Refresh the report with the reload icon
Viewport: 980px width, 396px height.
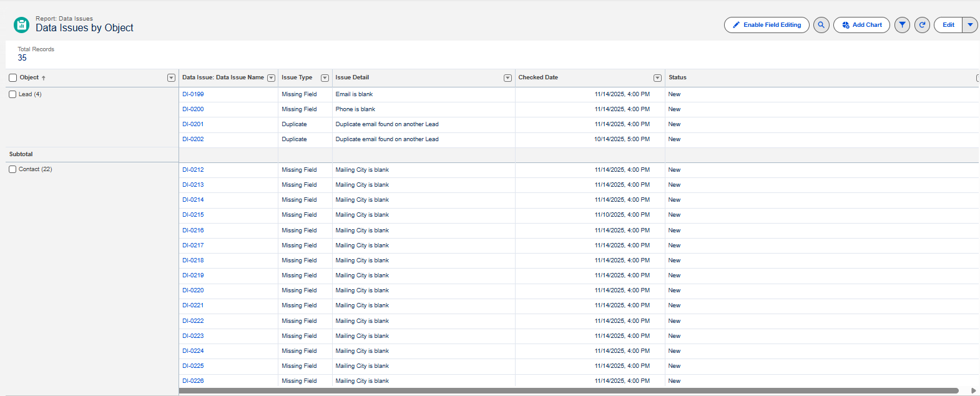[x=922, y=25]
